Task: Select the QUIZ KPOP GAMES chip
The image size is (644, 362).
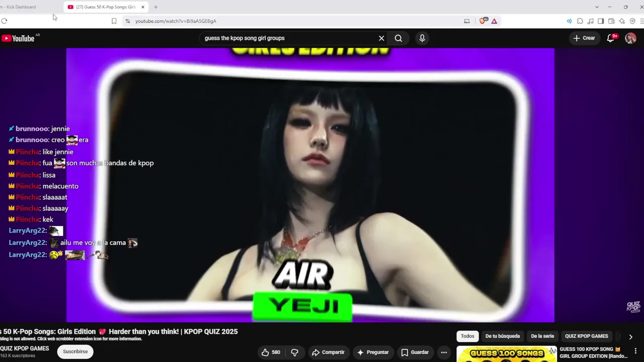Action: pos(587,336)
